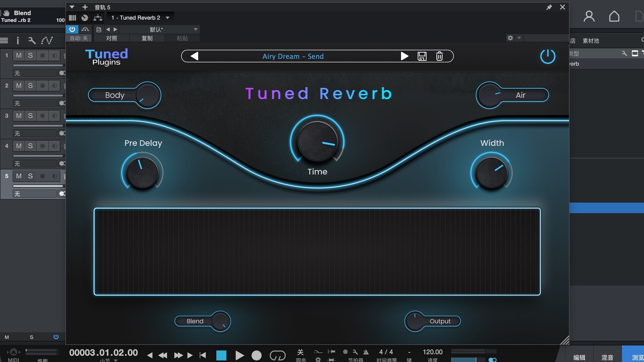Toggle the Tuned Reverb plugin power button
This screenshot has height=362, width=644.
pyautogui.click(x=548, y=56)
